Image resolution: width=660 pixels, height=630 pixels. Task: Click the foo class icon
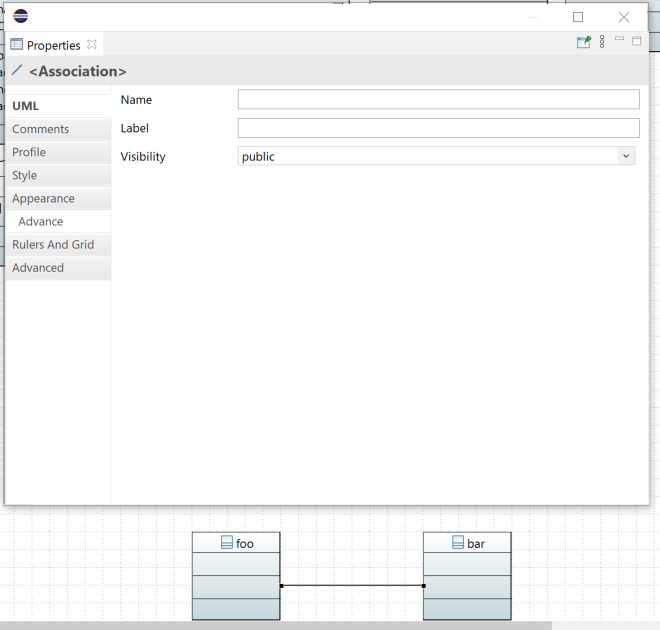(x=226, y=542)
